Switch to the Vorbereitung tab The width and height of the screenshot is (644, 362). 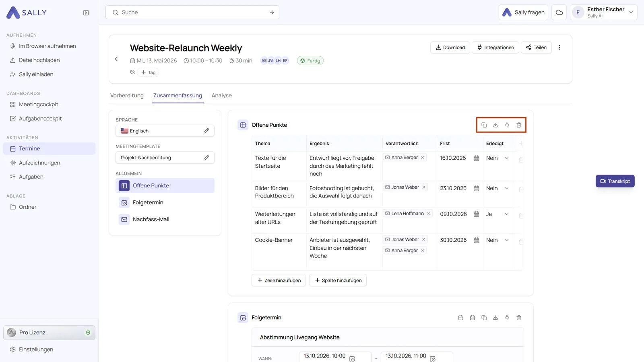127,96
